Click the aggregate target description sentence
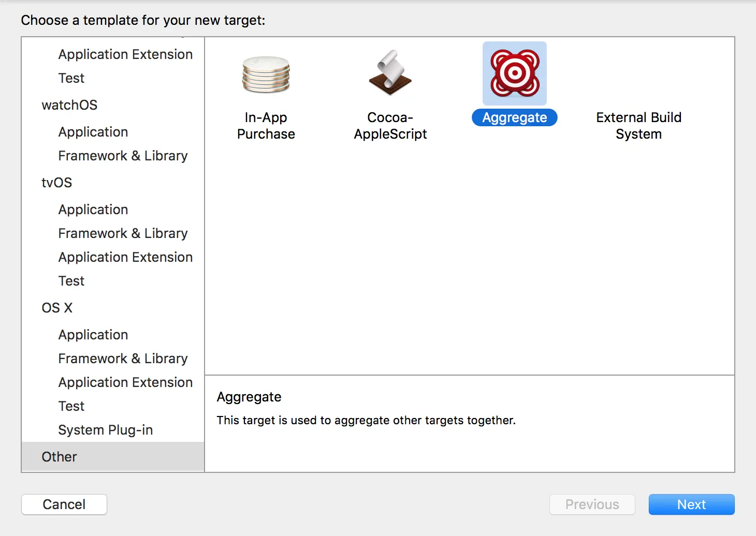Screen dimensions: 756x536 tap(366, 420)
